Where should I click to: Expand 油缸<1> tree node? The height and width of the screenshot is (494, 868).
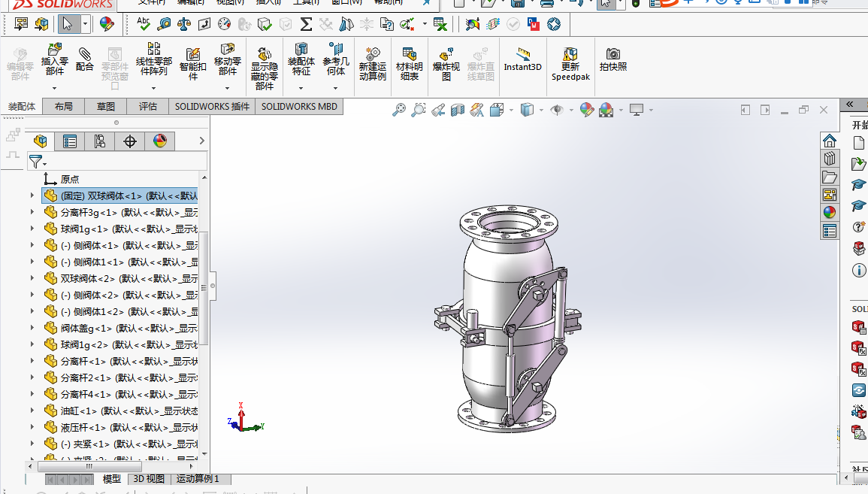pyautogui.click(x=32, y=411)
